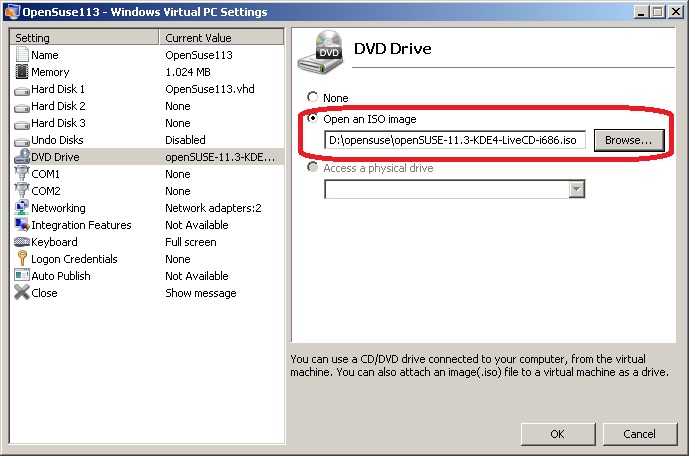
Task: Select the Integration Features label
Action: 81,225
